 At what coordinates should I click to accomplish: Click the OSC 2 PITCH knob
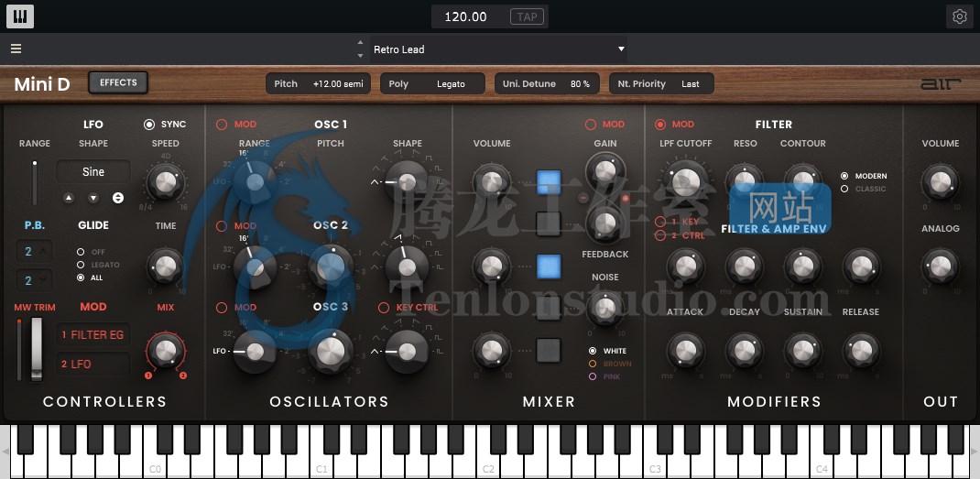coord(331,267)
